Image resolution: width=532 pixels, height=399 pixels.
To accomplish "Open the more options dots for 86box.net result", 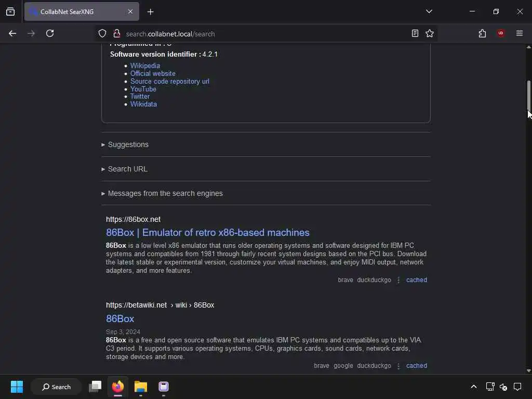I will click(398, 280).
